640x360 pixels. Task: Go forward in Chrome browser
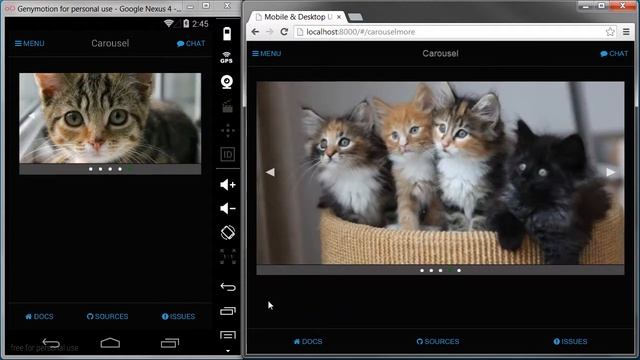pos(269,32)
